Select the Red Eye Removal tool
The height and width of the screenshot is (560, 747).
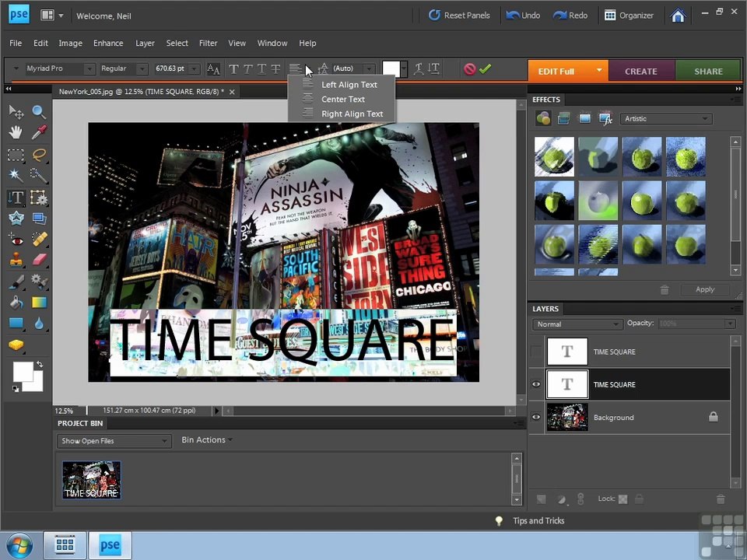point(16,239)
